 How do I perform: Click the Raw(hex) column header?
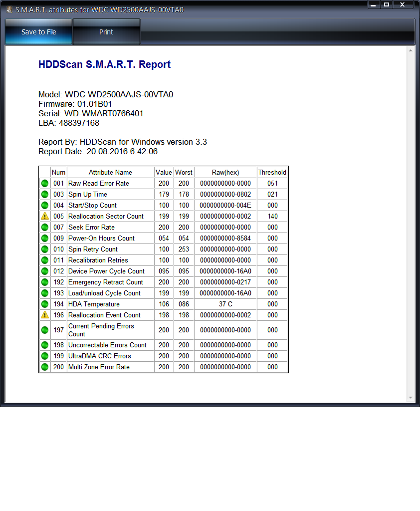pos(225,172)
